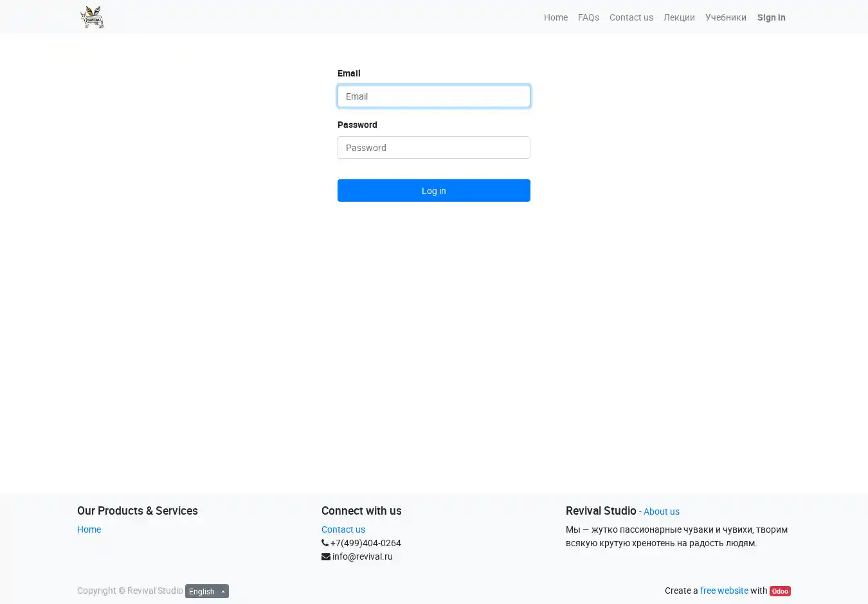Open the free website link
This screenshot has width=868, height=604.
[724, 591]
